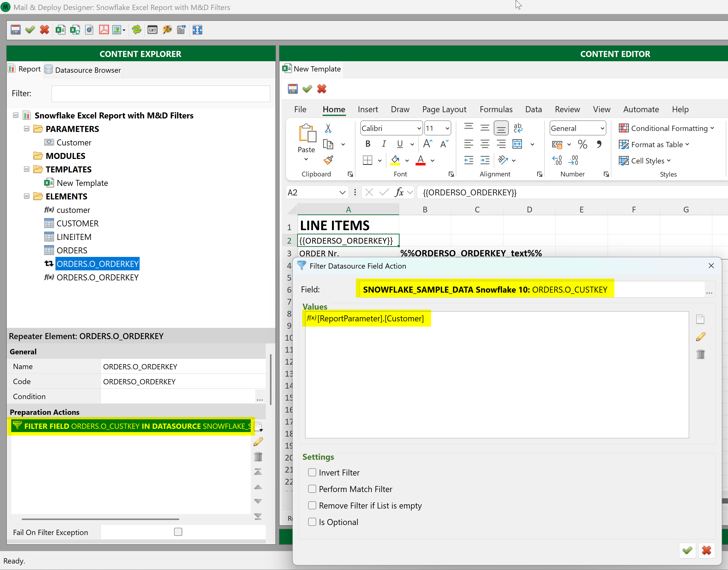This screenshot has height=570, width=728.
Task: Toggle Fail On Filter Exception checkbox
Action: (x=178, y=532)
